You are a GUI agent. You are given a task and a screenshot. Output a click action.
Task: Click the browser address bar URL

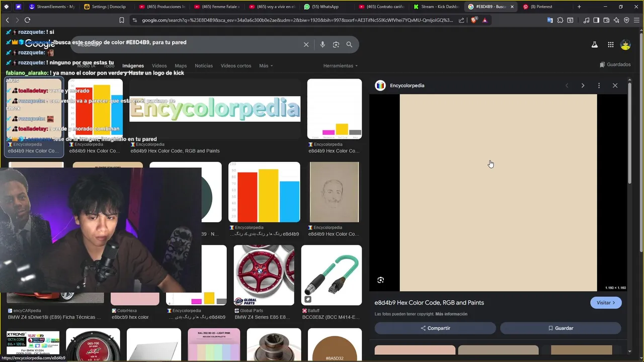297,20
